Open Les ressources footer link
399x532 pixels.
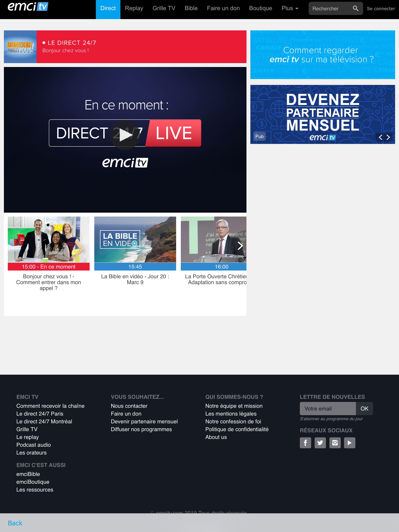[x=35, y=489]
